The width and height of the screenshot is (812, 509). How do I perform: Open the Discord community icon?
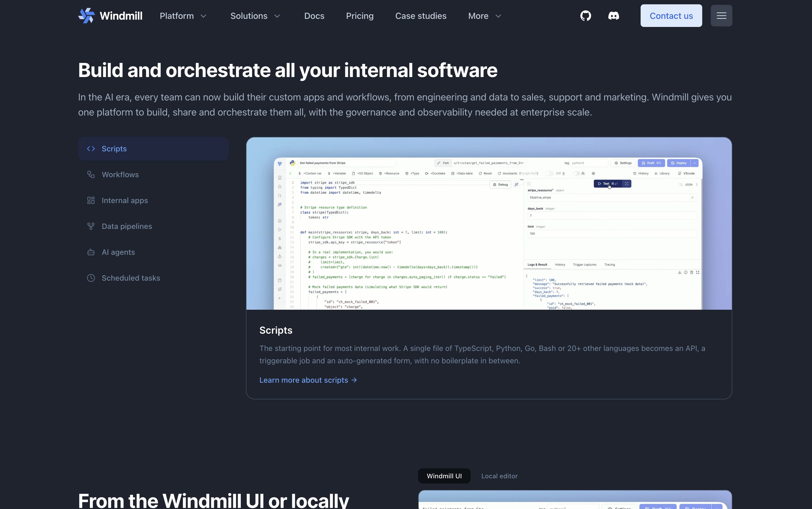[x=613, y=16]
